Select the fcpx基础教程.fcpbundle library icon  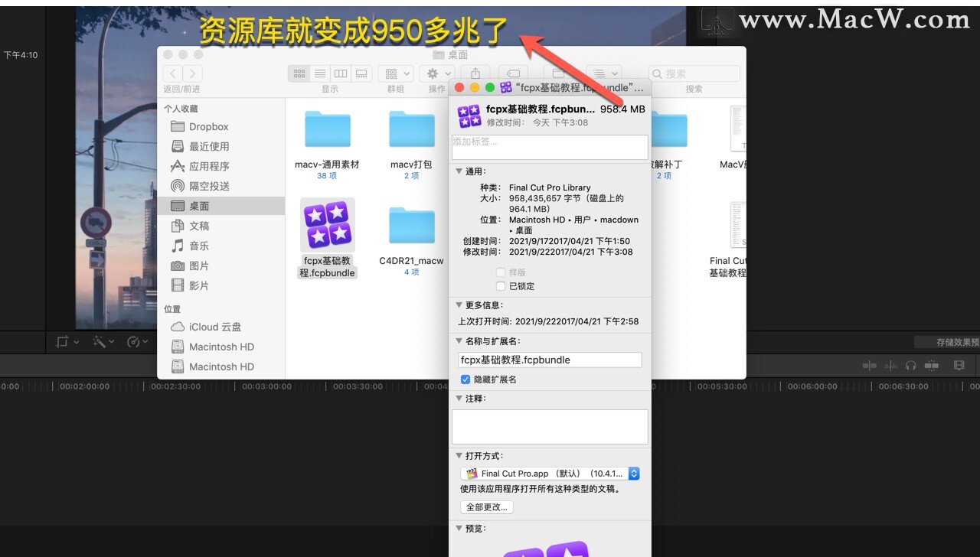[x=328, y=225]
